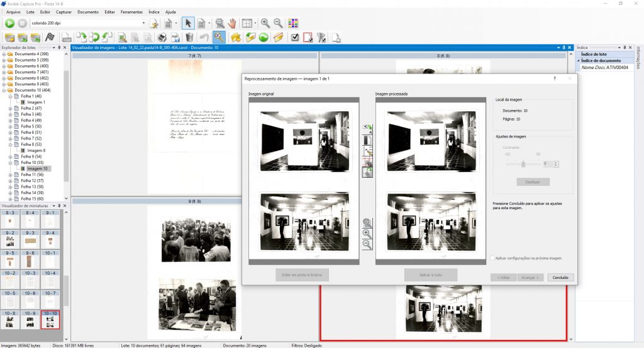This screenshot has width=644, height=348.
Task: Click the 'Aplicar a tudo' button
Action: click(430, 275)
